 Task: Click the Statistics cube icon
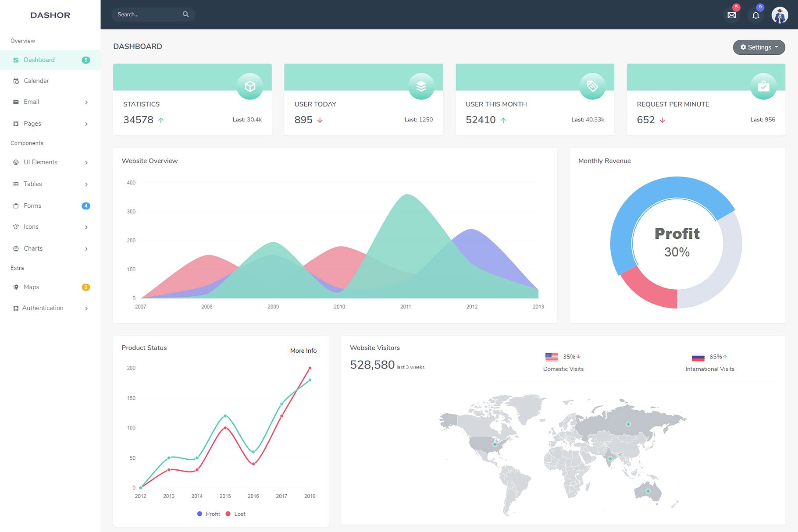point(250,86)
